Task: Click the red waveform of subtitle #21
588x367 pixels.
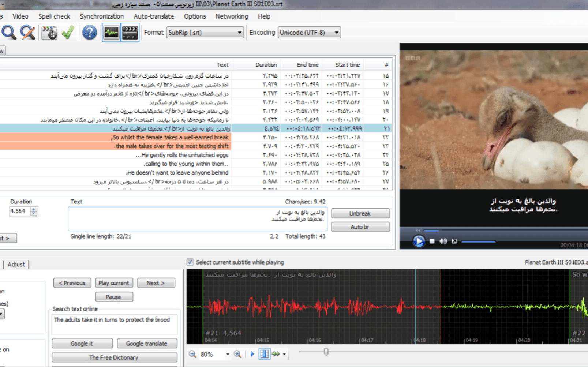Action: [x=321, y=306]
